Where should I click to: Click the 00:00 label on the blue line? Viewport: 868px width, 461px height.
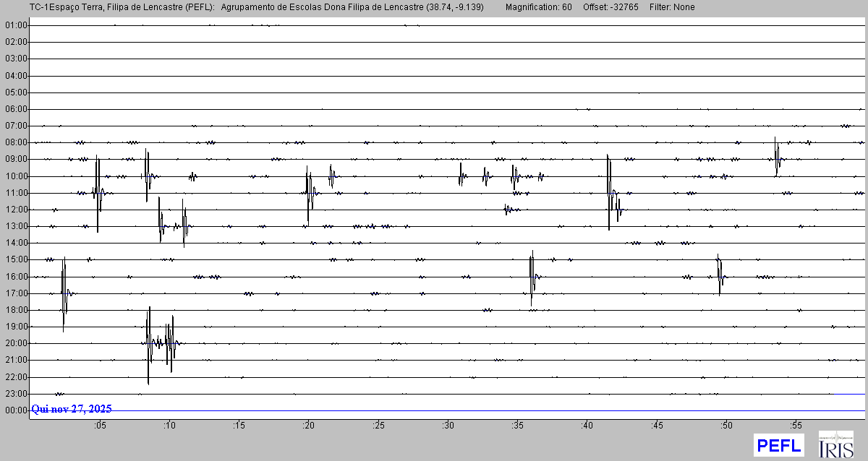click(x=15, y=410)
